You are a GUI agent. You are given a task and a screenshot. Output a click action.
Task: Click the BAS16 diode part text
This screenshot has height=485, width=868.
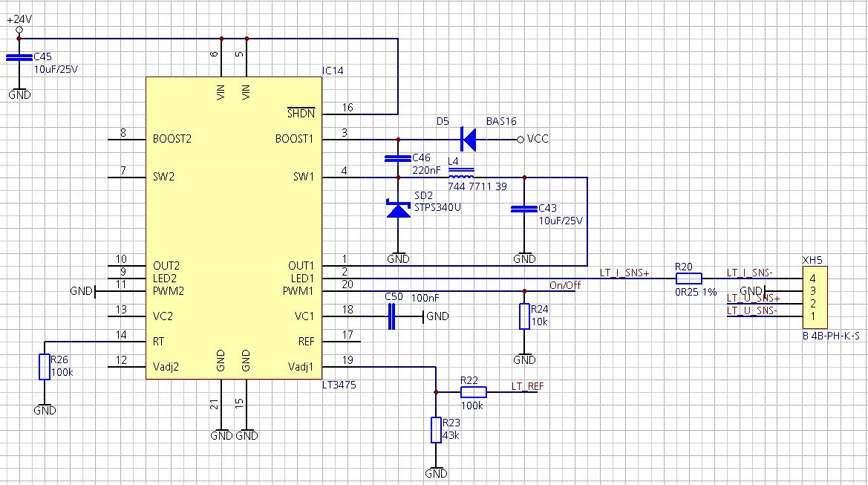[x=501, y=121]
